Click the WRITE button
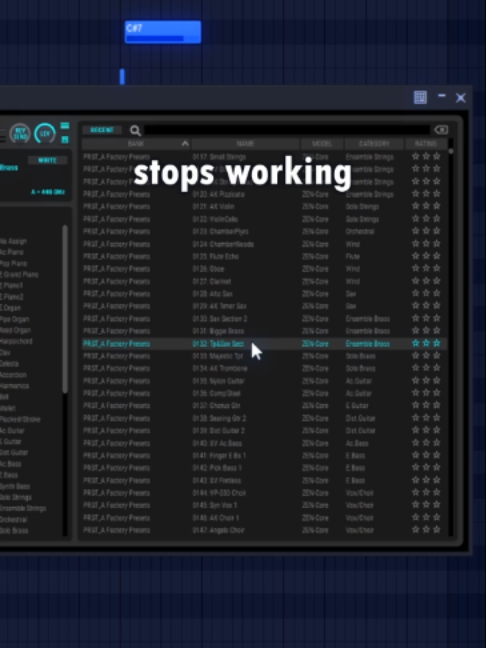This screenshot has height=648, width=486. tap(48, 160)
